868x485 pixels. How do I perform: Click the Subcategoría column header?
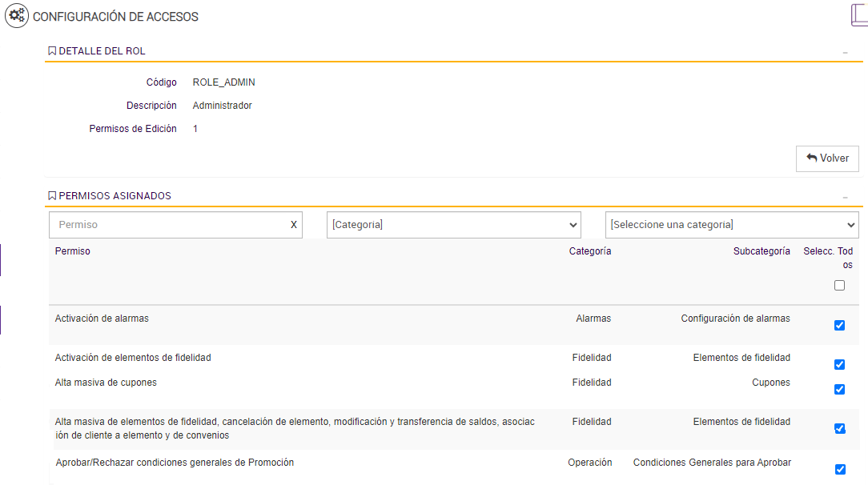click(762, 251)
